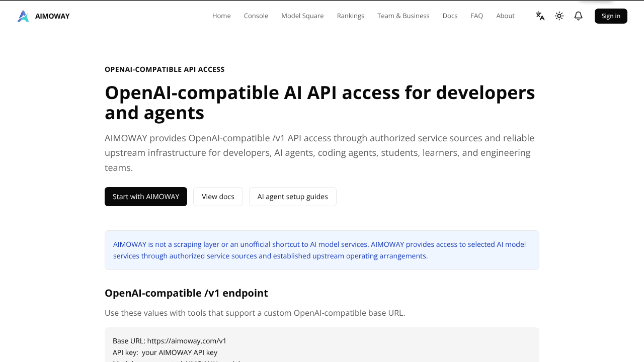Image resolution: width=644 pixels, height=362 pixels.
Task: Open the language translation icon
Action: point(540,16)
